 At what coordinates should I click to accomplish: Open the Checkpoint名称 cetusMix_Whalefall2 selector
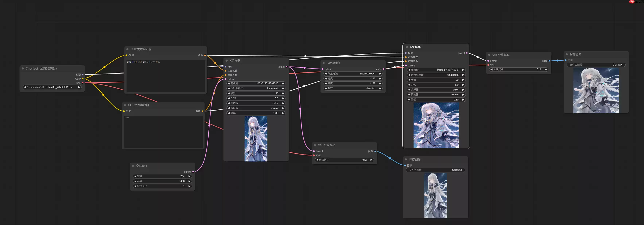pos(52,87)
